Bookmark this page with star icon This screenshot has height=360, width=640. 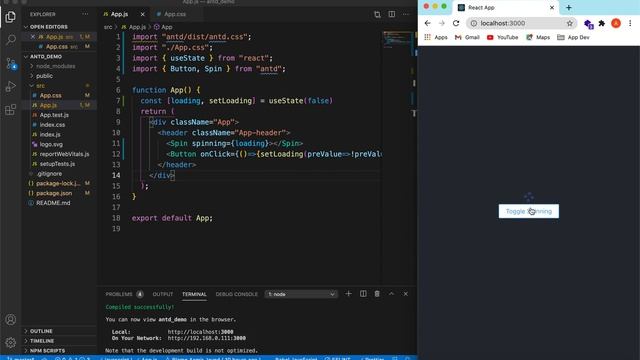(570, 23)
